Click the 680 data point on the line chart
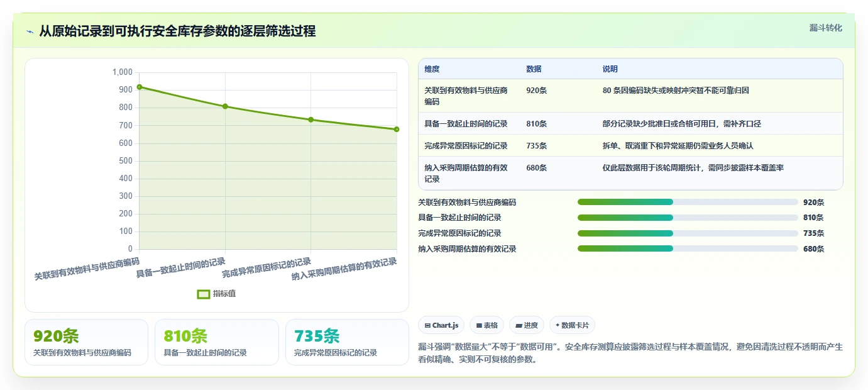Screen dimensions: 868x390 click(x=397, y=130)
